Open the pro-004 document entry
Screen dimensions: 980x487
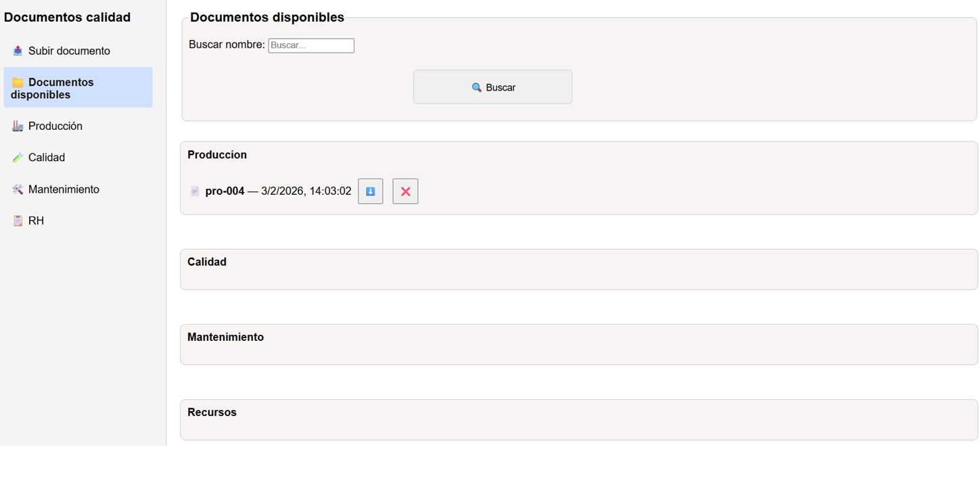pyautogui.click(x=224, y=191)
